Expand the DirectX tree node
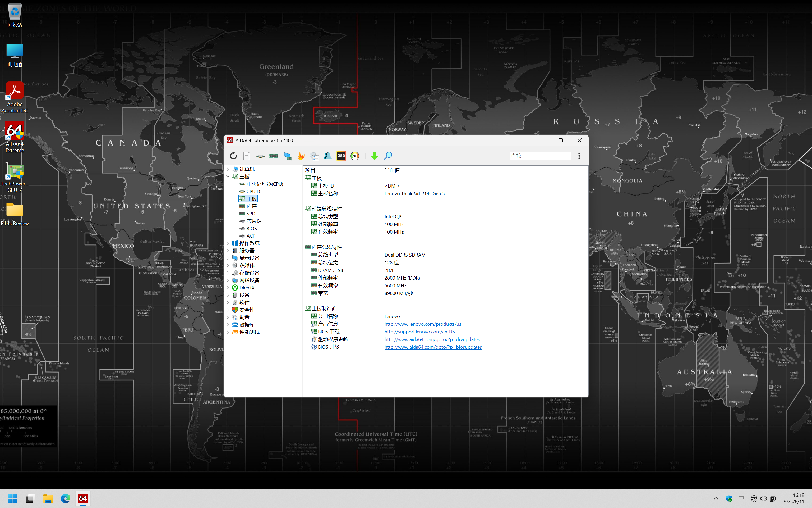 (228, 288)
